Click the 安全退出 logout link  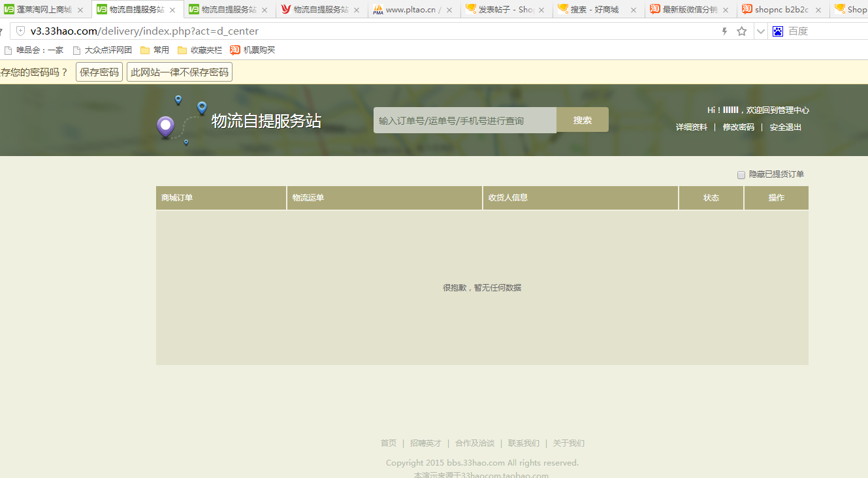coord(786,127)
